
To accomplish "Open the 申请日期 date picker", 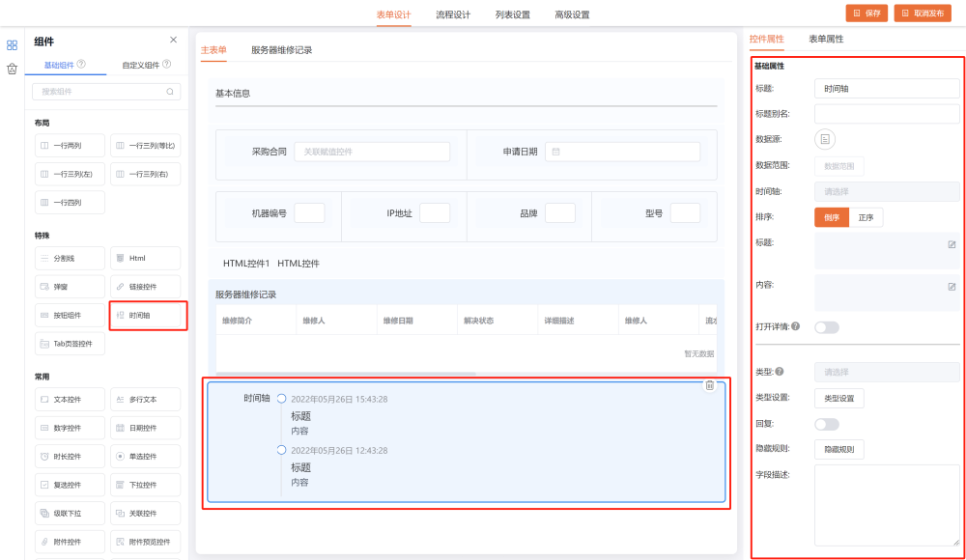I will [622, 152].
